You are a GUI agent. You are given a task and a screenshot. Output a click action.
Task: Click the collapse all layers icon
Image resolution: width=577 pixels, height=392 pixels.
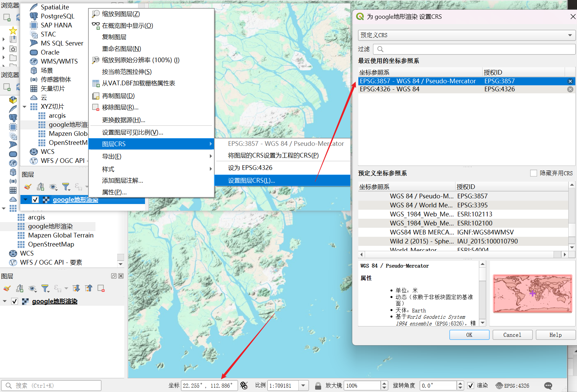(x=88, y=288)
